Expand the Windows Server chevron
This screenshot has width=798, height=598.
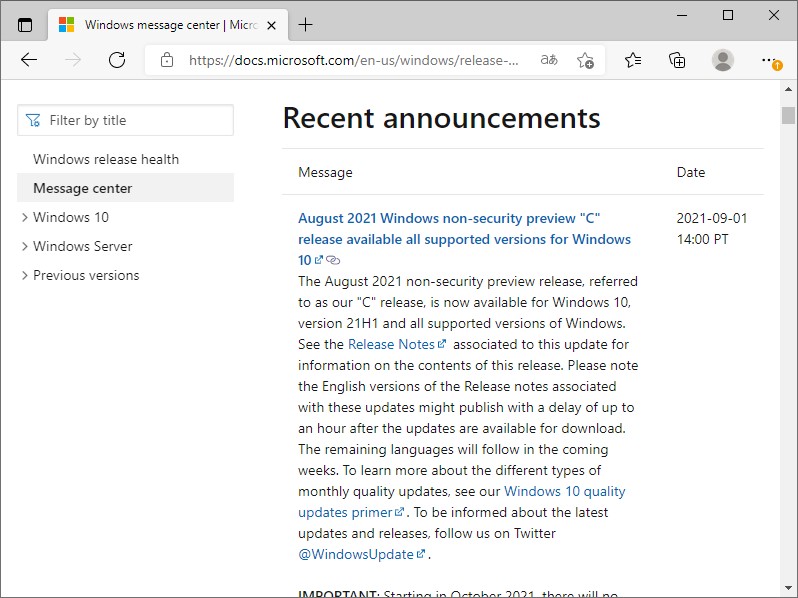(24, 246)
